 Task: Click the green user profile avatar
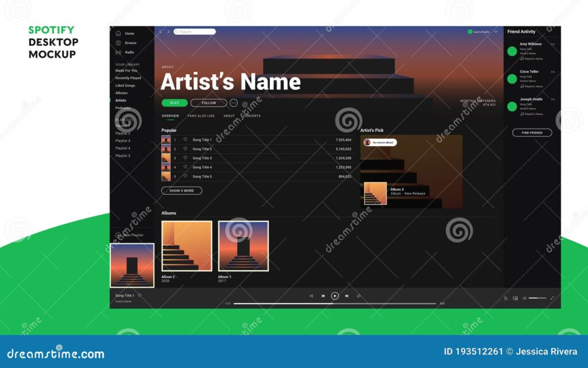click(x=470, y=32)
